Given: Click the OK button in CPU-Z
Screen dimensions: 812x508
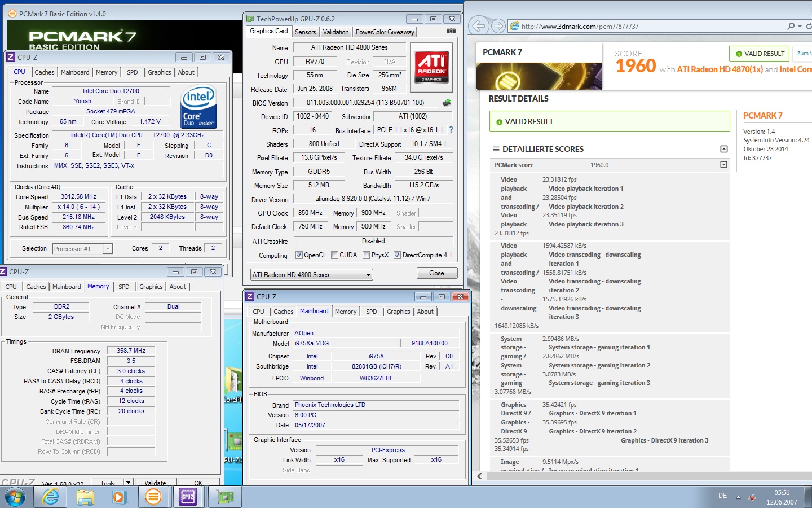Looking at the screenshot, I should tap(198, 483).
